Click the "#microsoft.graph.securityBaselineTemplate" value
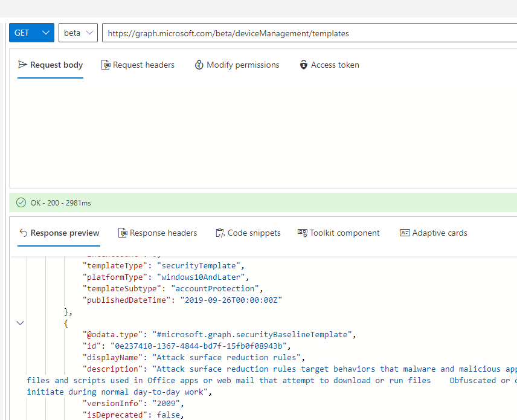The width and height of the screenshot is (517, 420). [x=252, y=335]
